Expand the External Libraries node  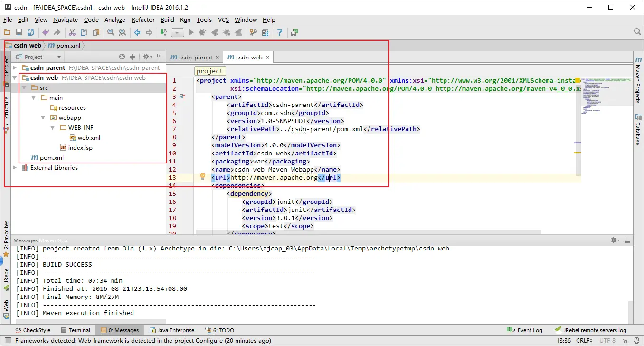[15, 168]
